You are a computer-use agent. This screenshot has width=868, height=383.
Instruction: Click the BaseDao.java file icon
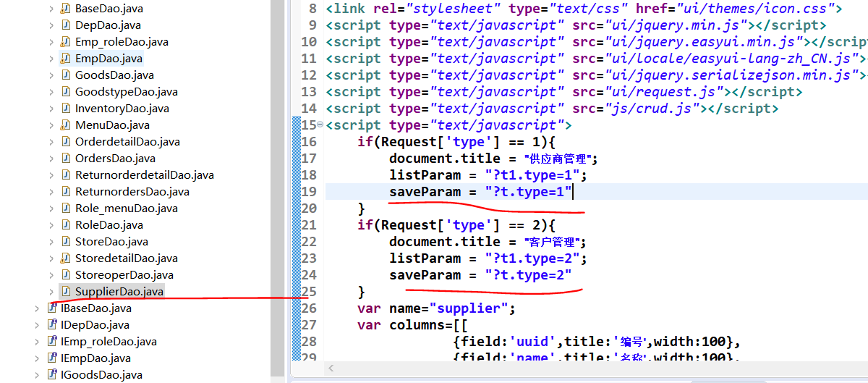click(67, 9)
